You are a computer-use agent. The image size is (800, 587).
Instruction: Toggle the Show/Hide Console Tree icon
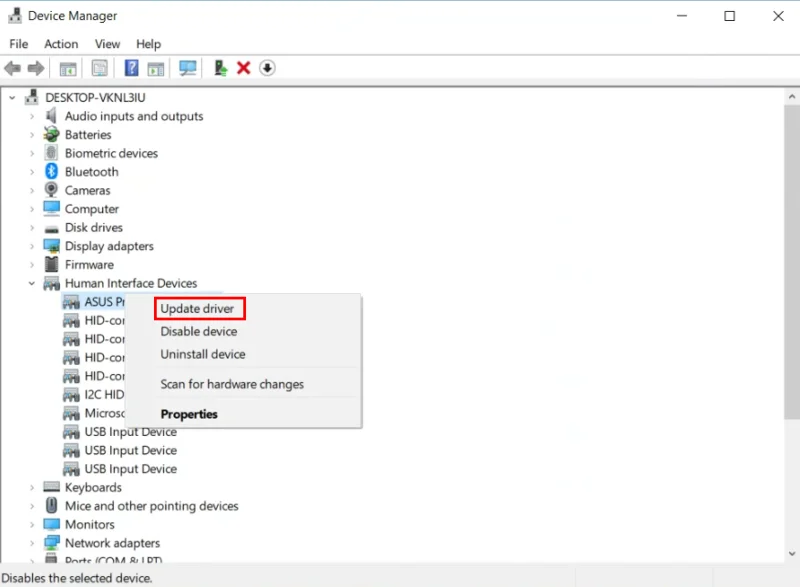67,68
